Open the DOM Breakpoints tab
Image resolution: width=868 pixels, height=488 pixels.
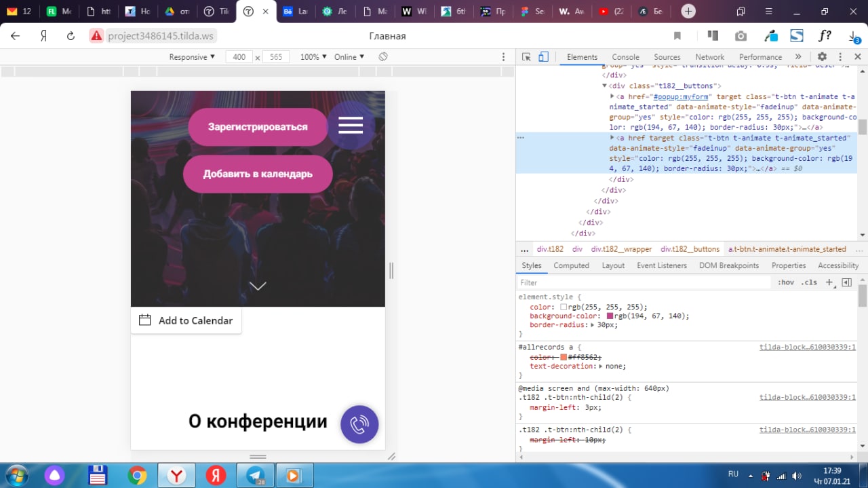point(729,265)
